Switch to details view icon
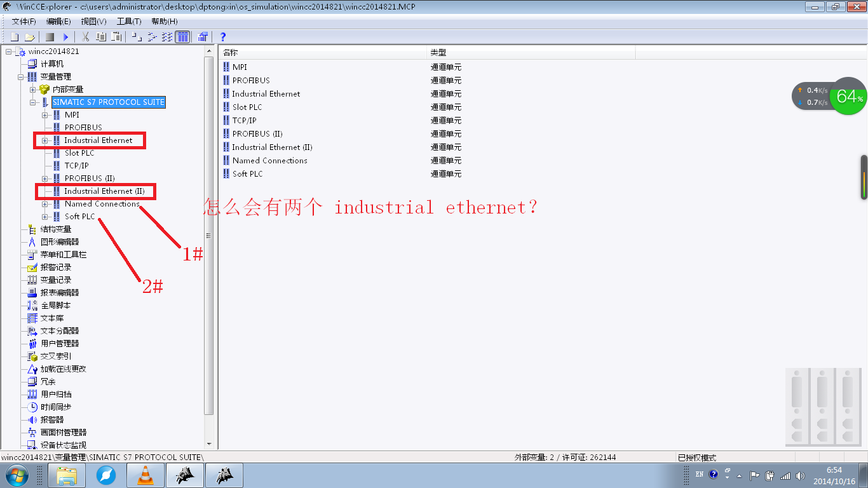Image resolution: width=868 pixels, height=488 pixels. click(x=183, y=37)
